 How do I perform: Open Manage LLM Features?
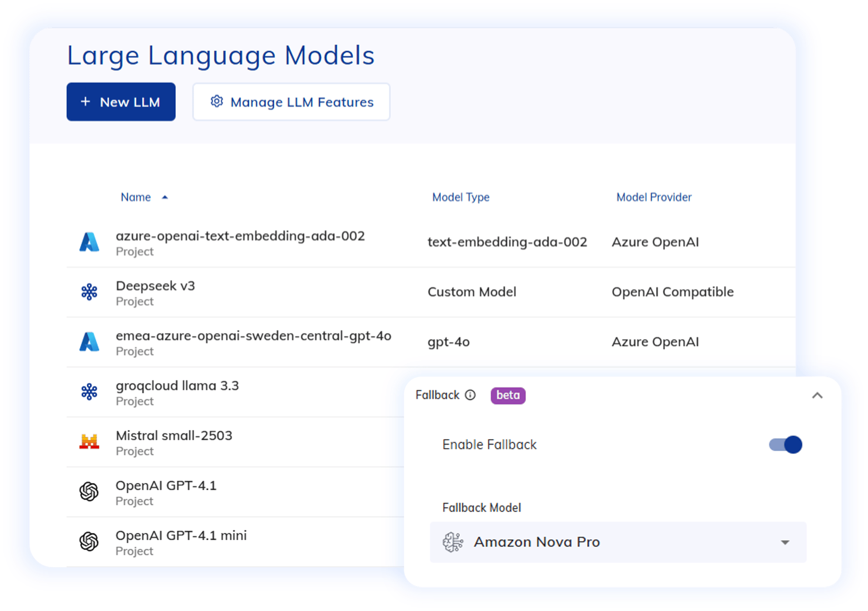point(291,102)
